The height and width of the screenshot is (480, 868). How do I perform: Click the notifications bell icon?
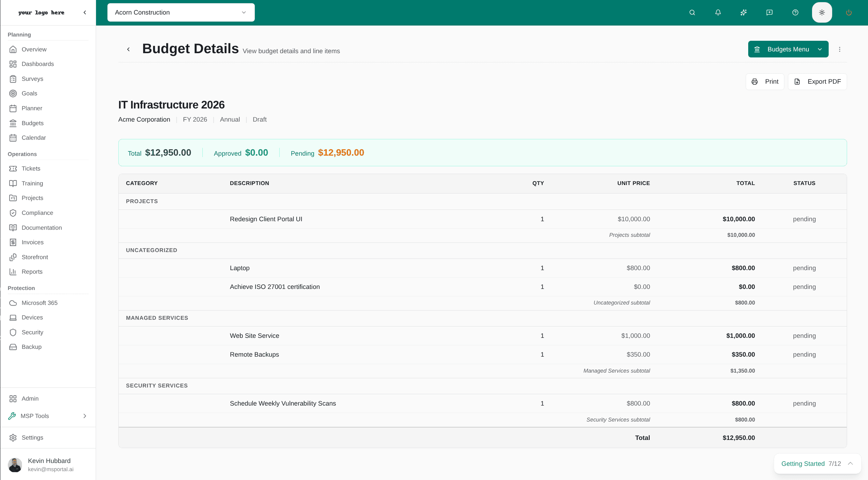coord(718,12)
